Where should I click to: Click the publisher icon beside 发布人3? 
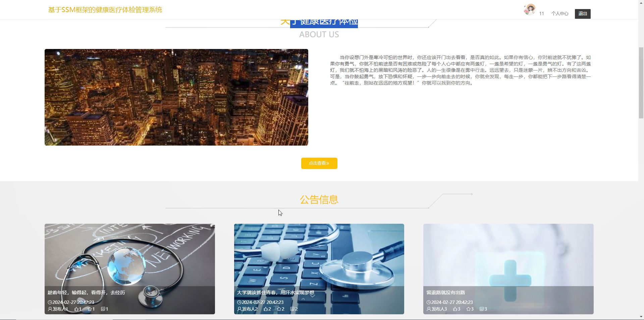[428, 309]
